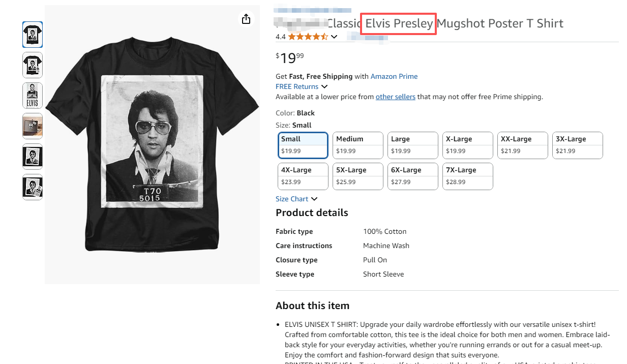The width and height of the screenshot is (627, 364).
Task: Pick the XX-Large size at $21.99
Action: [523, 145]
